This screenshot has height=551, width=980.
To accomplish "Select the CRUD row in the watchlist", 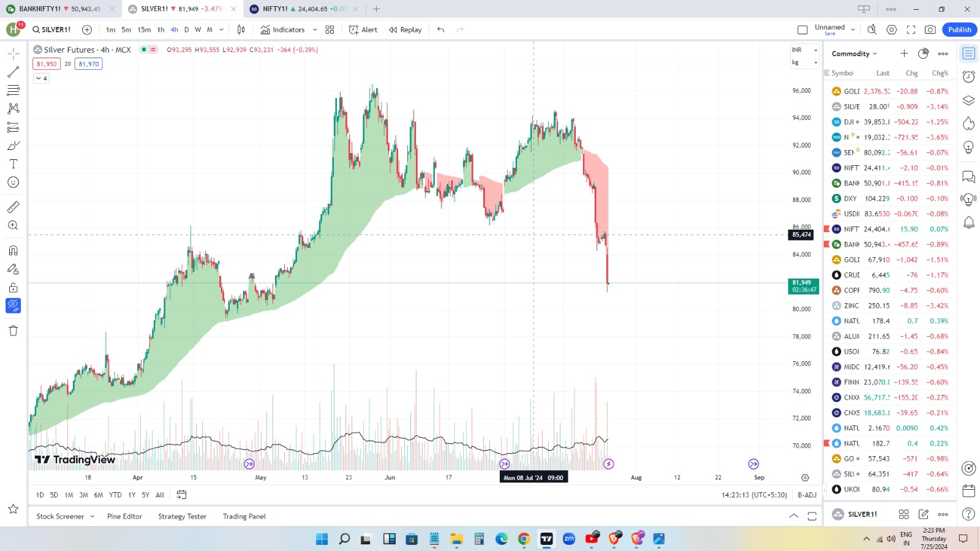I will (x=890, y=275).
